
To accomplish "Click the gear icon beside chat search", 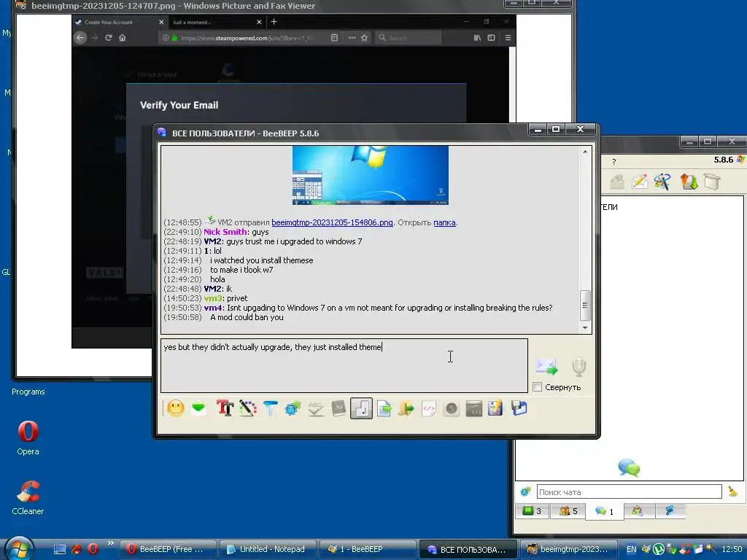I will (525, 492).
